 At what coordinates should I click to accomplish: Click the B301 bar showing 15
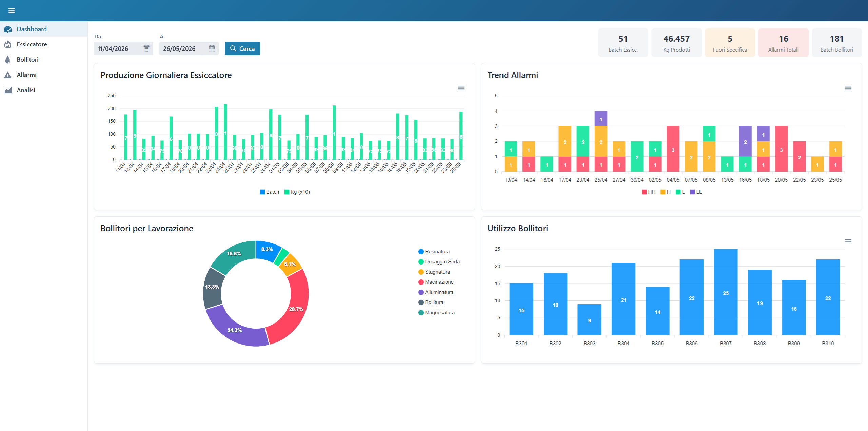[x=521, y=309]
